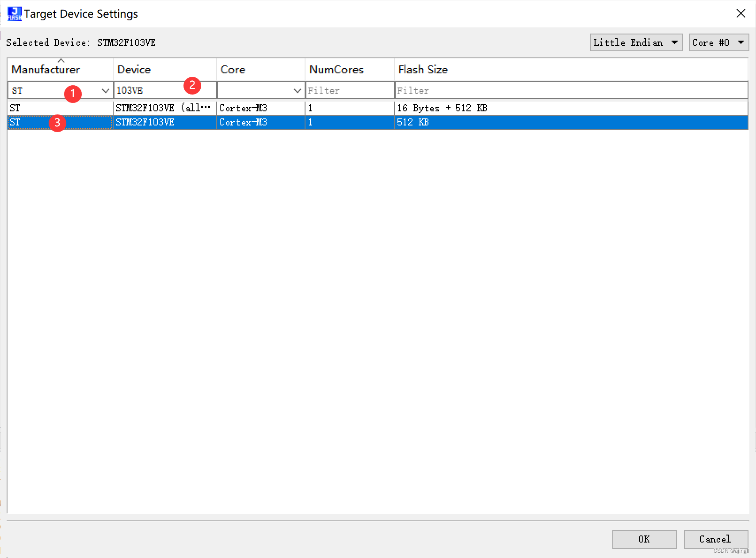Click the Device filter field containing 103VE
Screen dimensions: 756x558
(x=165, y=91)
